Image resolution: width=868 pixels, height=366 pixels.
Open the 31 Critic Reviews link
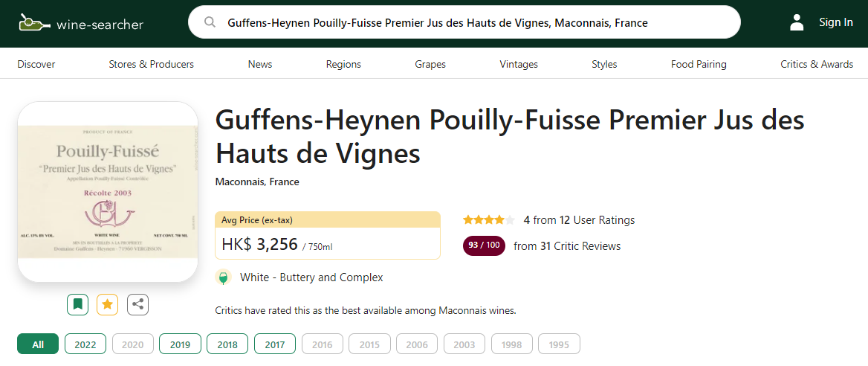click(567, 246)
